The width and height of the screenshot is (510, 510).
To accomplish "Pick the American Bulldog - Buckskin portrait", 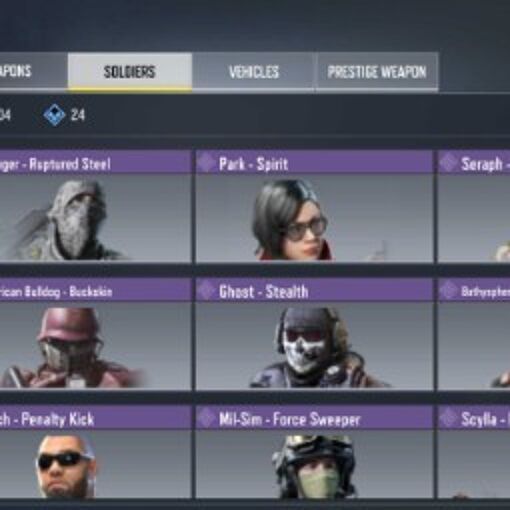I will pyautogui.click(x=96, y=346).
